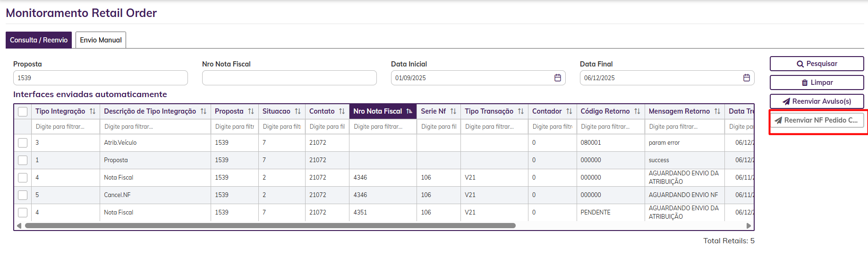The width and height of the screenshot is (868, 264).
Task: Sort by Mensagem Retorno column arrows
Action: [717, 111]
